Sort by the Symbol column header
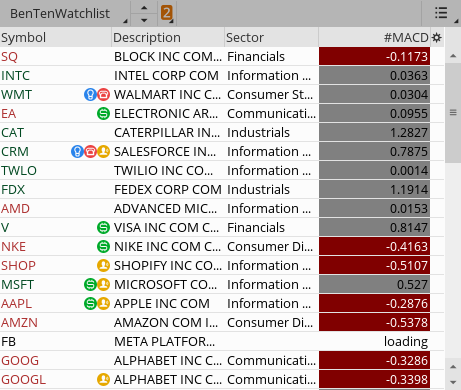This screenshot has height=390, width=461. (x=55, y=37)
